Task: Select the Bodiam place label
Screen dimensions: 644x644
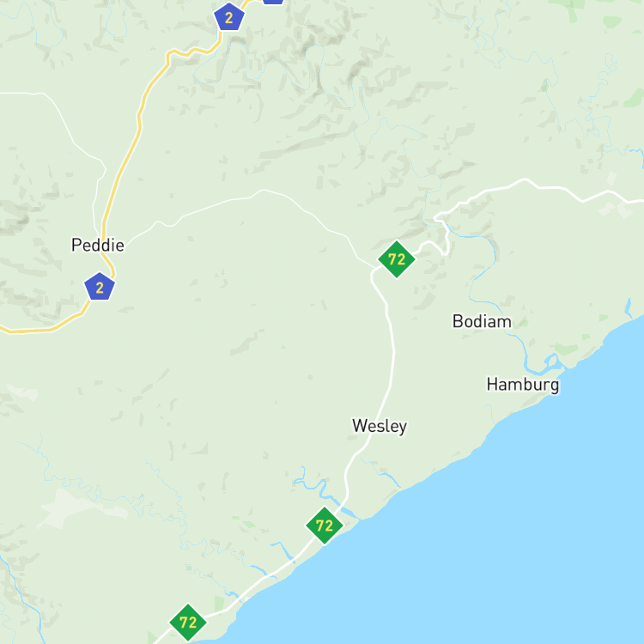Action: 482,321
